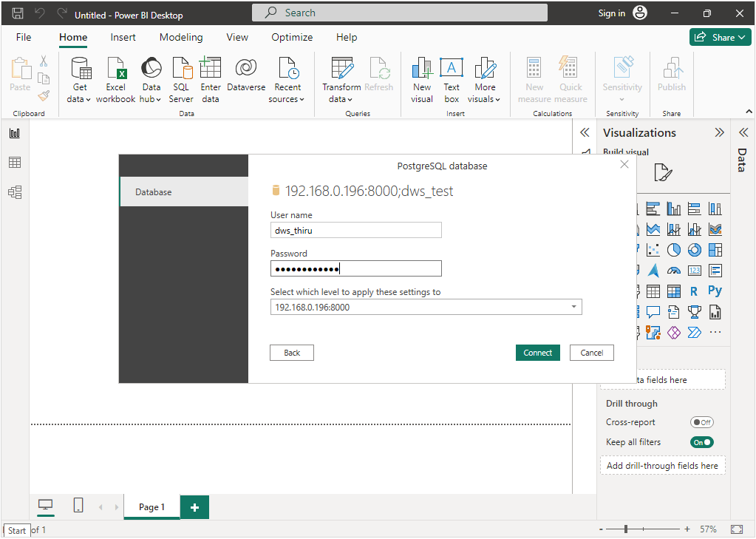Screen dimensions: 756x539
Task: Click the Enter data table icon
Action: tap(210, 67)
